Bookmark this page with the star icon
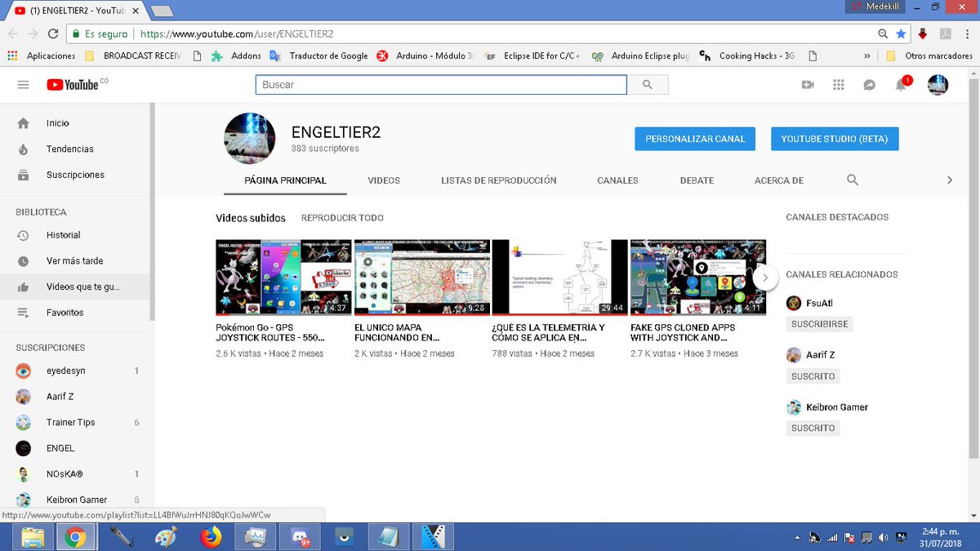 pos(901,34)
